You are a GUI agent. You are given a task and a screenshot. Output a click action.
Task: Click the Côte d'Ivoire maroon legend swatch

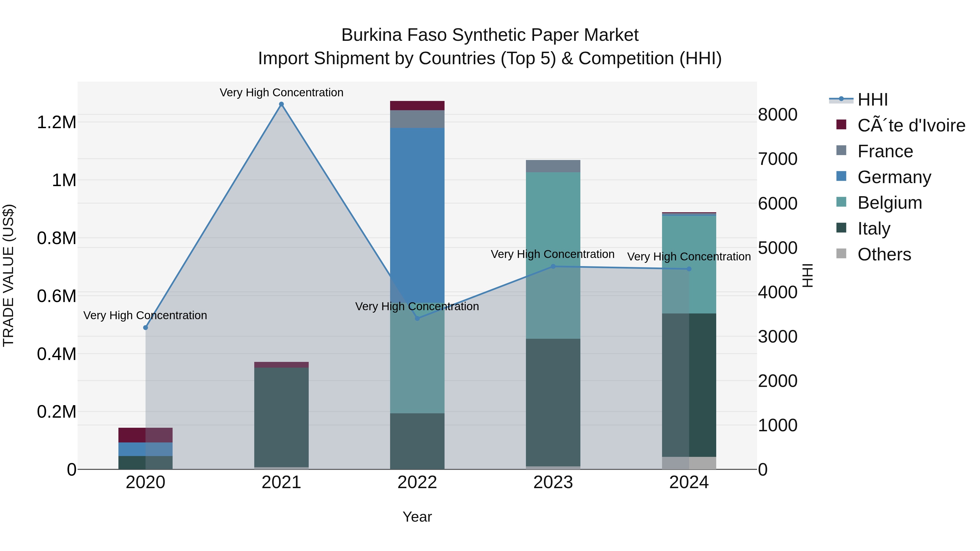[x=841, y=124]
